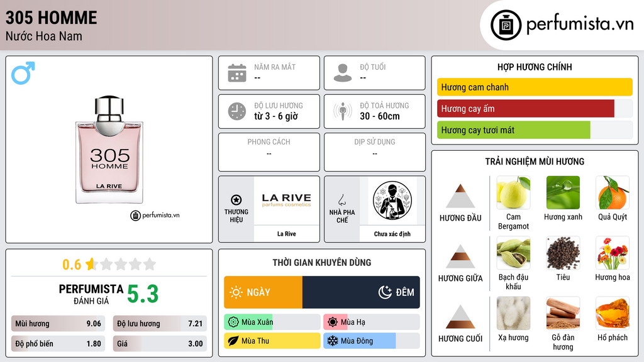Click the dark Đêm nighttime bar
644x362 pixels.
361,292
